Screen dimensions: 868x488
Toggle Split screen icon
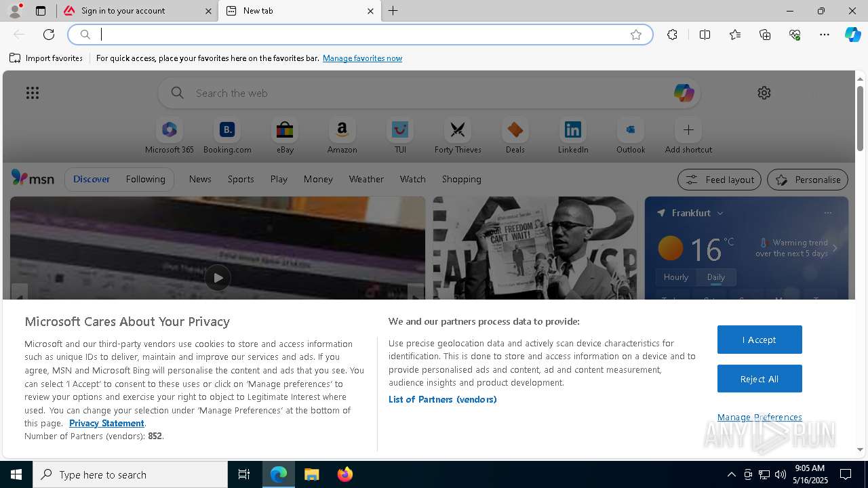point(705,35)
